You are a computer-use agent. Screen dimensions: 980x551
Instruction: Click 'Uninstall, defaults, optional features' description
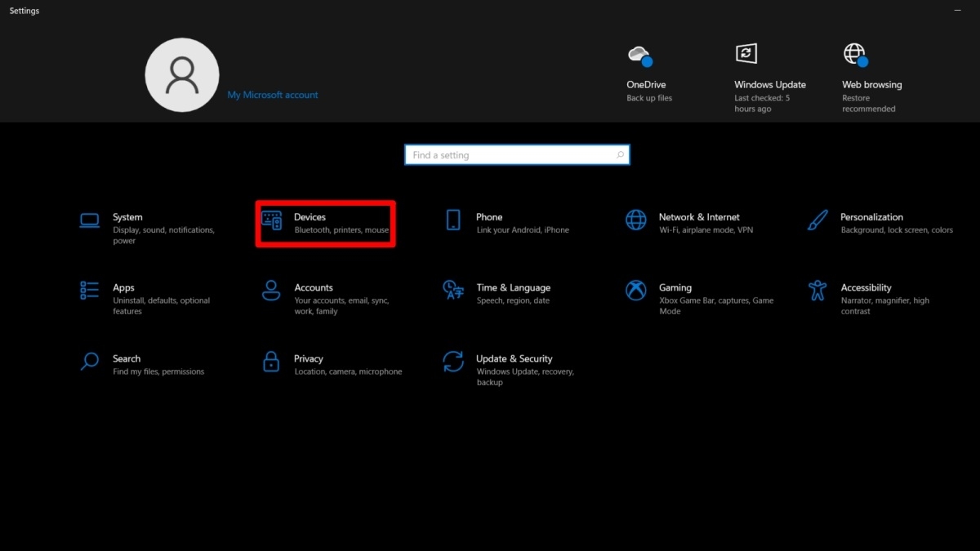click(x=161, y=306)
